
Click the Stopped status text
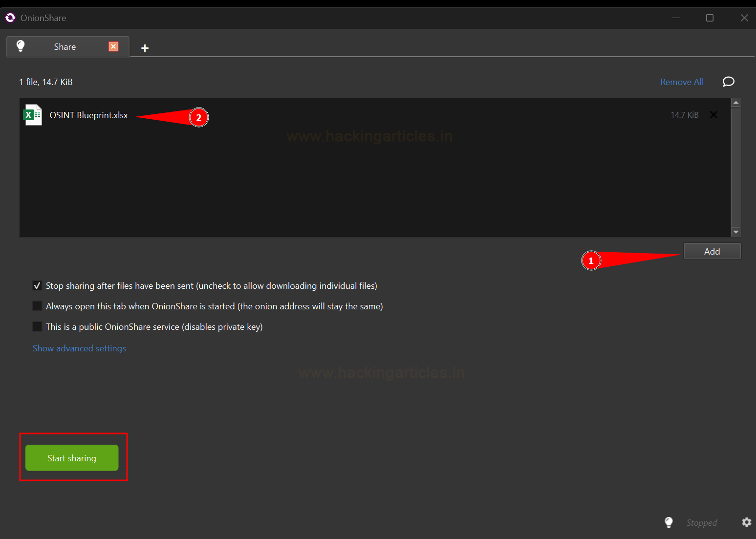tap(702, 523)
